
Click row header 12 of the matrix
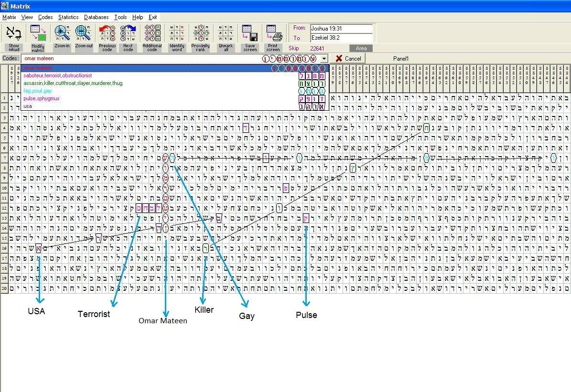(x=4, y=208)
